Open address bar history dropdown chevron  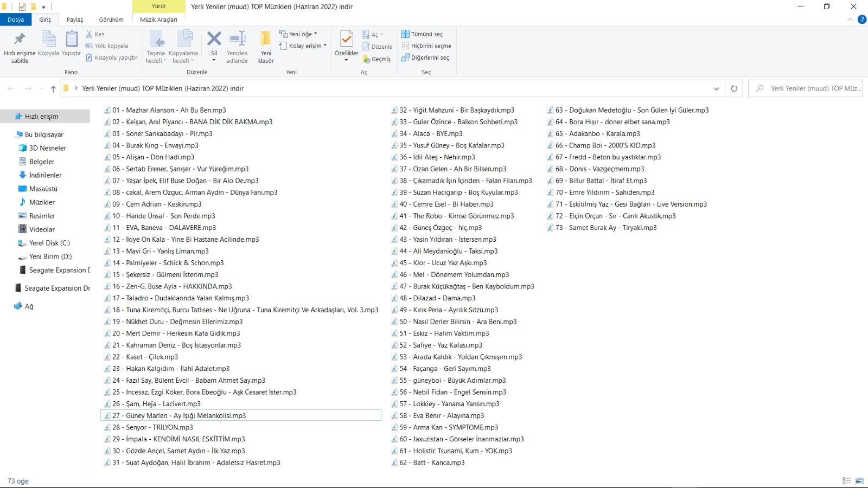coord(716,88)
